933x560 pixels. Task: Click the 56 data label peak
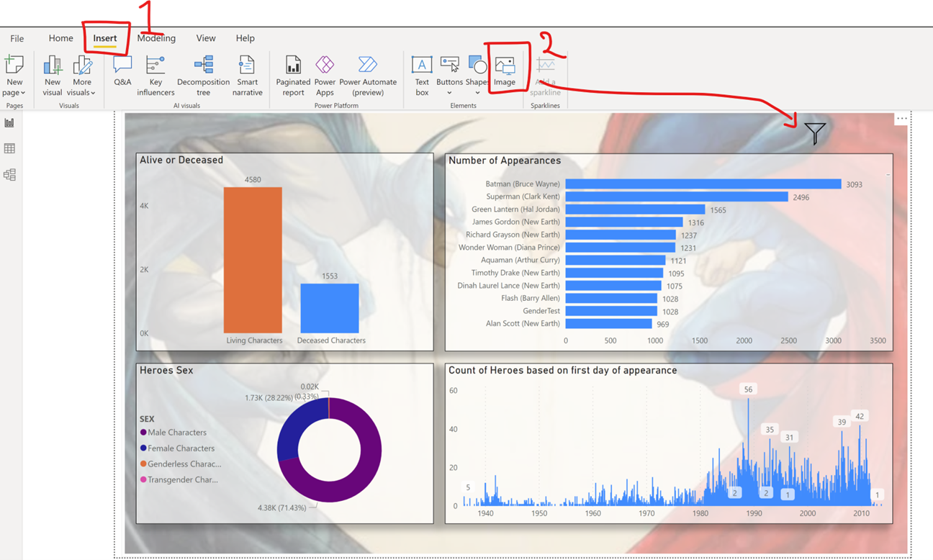tap(748, 389)
